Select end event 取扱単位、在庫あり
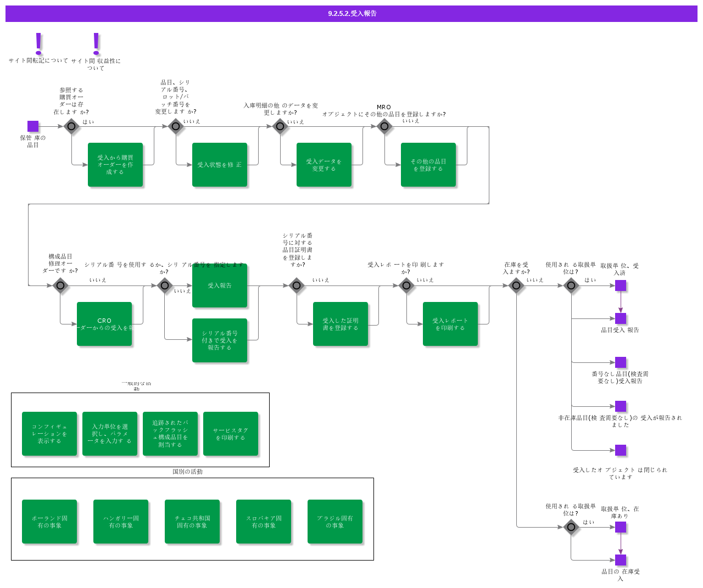Viewport: 703px width, 588px height. (621, 527)
